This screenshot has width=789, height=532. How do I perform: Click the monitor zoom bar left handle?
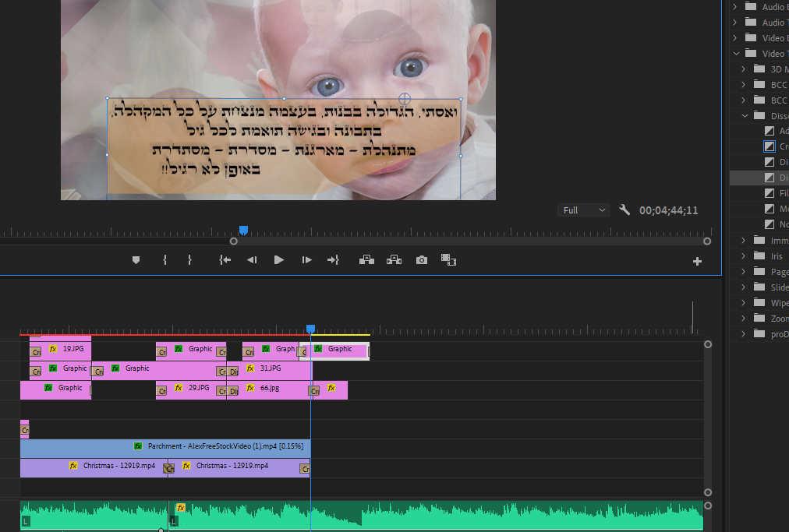coord(233,241)
